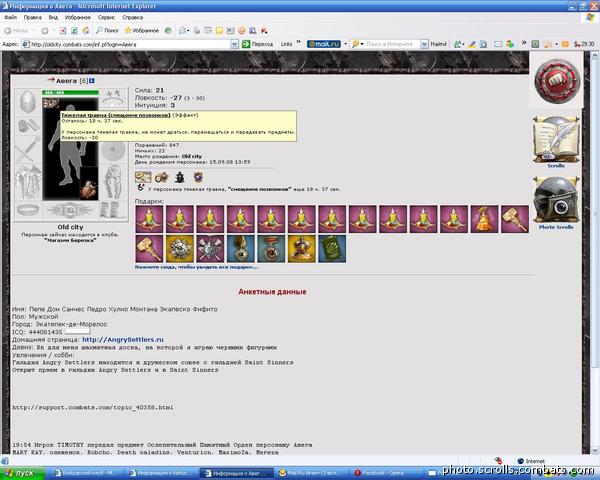The width and height of the screenshot is (600, 480).
Task: Click the leg armor equipment slot
Action: pos(113,182)
